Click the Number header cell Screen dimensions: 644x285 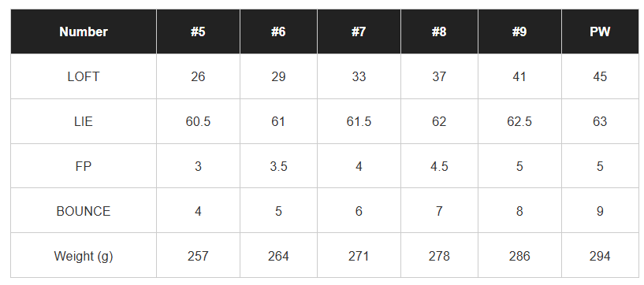[x=84, y=31]
